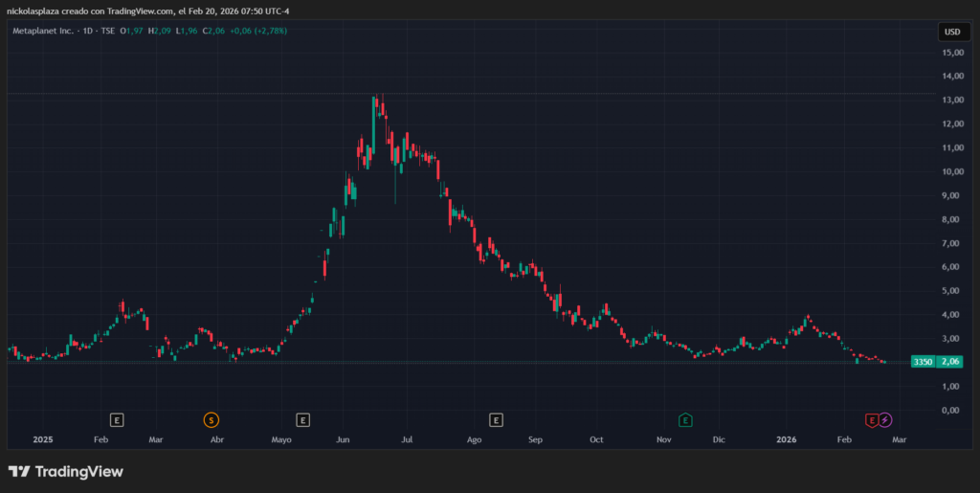
Task: Click the TradingView logo
Action: (x=66, y=471)
